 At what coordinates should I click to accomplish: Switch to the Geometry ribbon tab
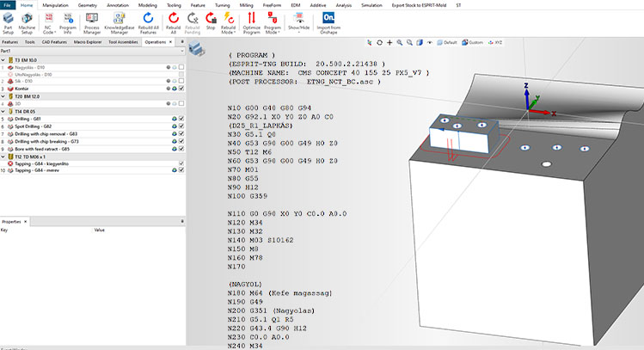coord(88,5)
